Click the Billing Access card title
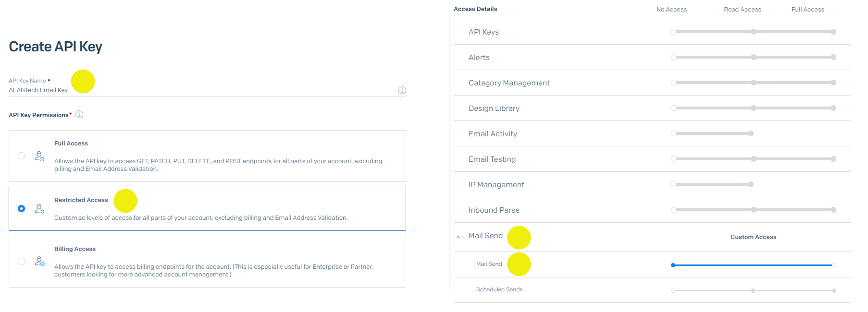Screen dimensions: 868x312 [x=75, y=249]
